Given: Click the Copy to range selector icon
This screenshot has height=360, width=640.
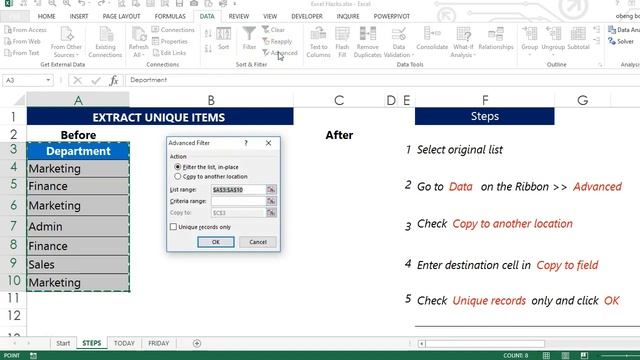Looking at the screenshot, I should pos(271,212).
